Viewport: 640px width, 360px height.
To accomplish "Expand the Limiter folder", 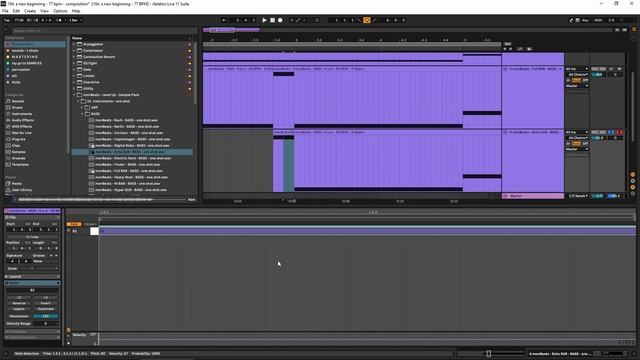I will click(x=74, y=76).
